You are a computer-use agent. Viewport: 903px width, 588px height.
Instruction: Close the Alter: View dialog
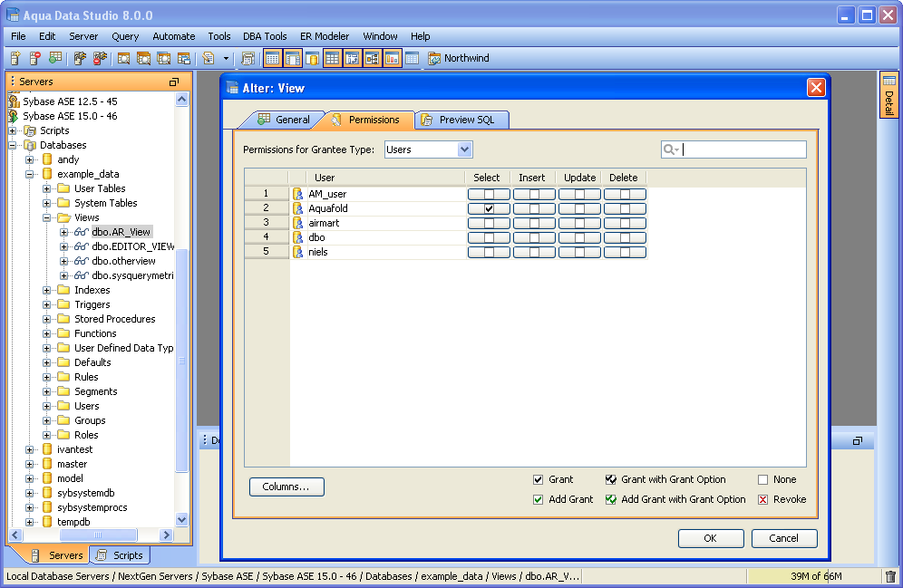point(816,88)
